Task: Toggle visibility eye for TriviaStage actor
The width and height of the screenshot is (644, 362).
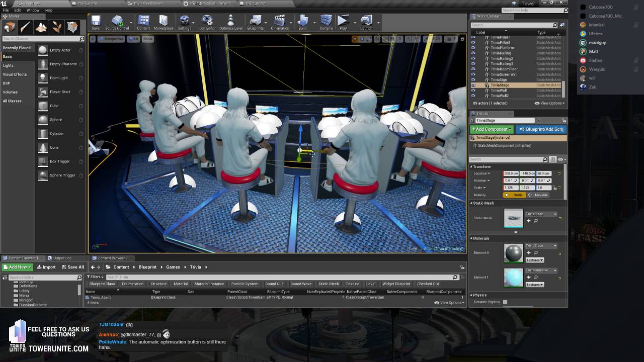Action: coord(473,85)
